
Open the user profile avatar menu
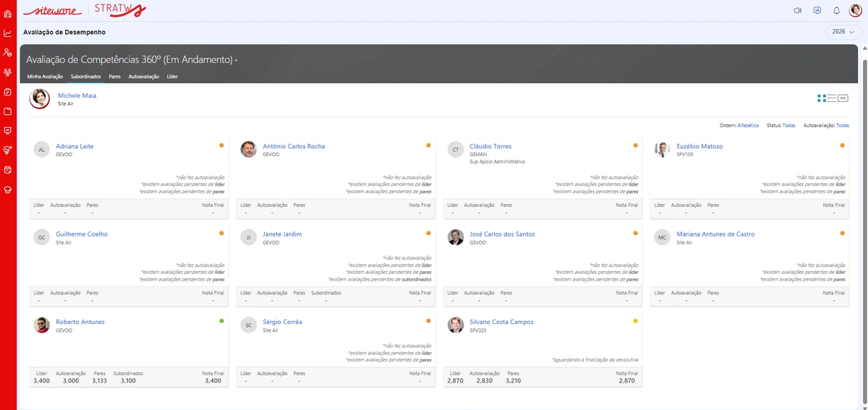click(855, 11)
